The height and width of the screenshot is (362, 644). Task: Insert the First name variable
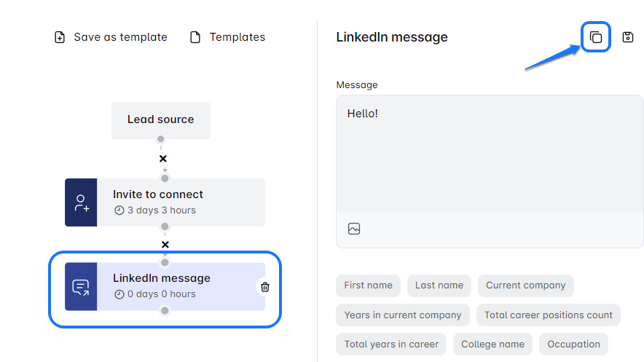369,286
